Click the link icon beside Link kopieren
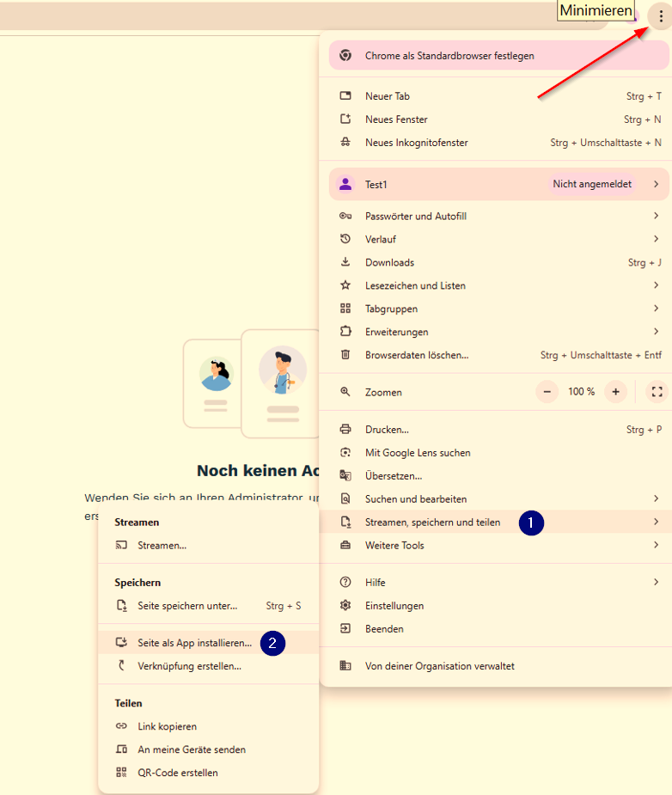 [x=121, y=726]
